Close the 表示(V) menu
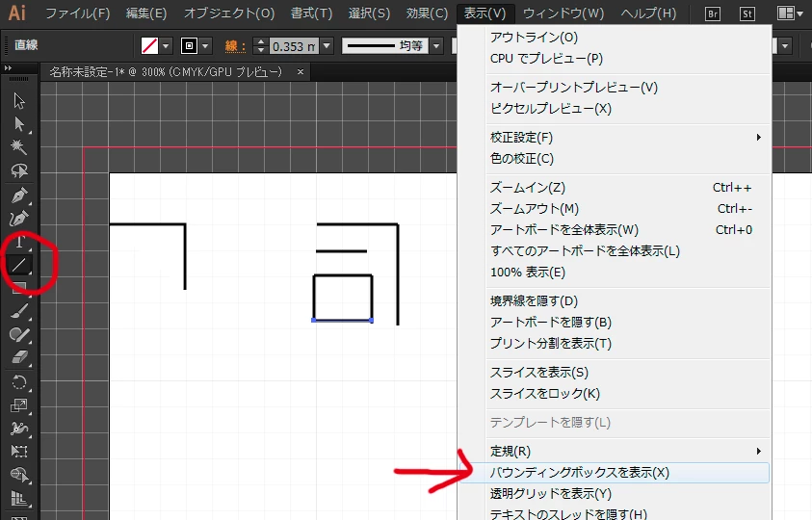 pos(485,13)
